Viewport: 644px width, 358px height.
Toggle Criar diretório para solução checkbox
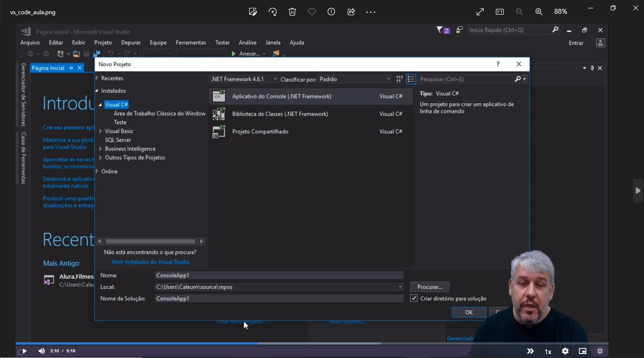(x=414, y=299)
